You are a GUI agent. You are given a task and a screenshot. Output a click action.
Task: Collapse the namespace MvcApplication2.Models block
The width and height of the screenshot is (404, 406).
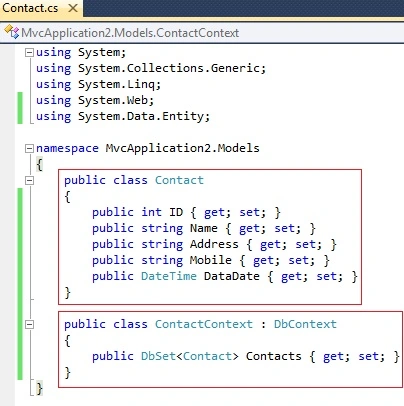[x=30, y=148]
